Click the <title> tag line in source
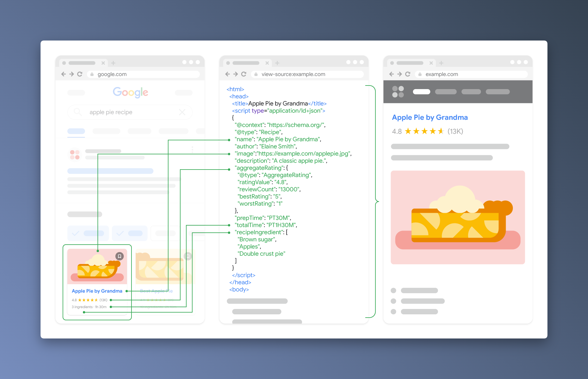This screenshot has height=379, width=588. click(279, 103)
